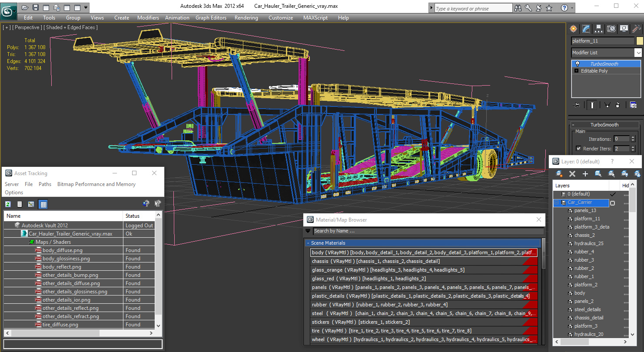Open the Create command panel tab
Screen dimensions: 644x352
point(574,29)
